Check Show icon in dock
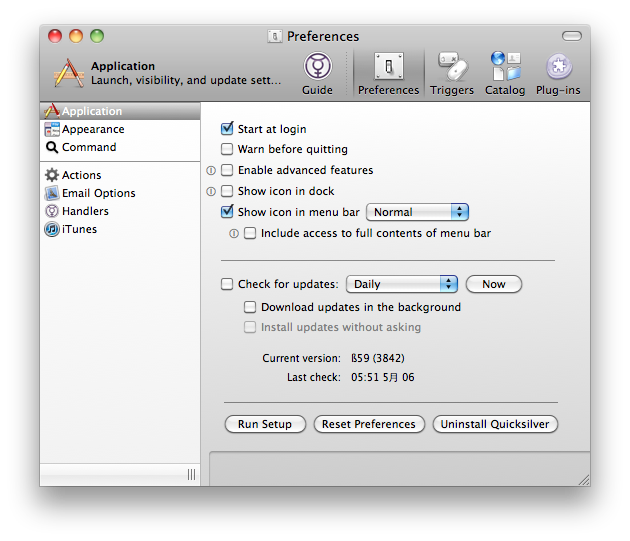Viewport: 630px width, 541px height. tap(227, 191)
